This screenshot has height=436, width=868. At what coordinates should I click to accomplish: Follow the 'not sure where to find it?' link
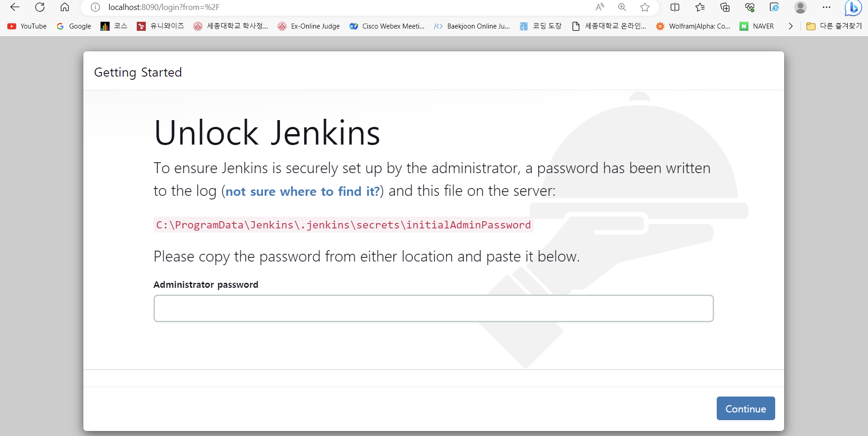point(302,191)
